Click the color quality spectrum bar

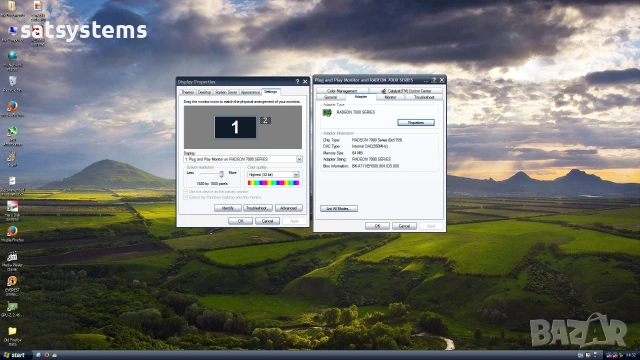pos(273,183)
